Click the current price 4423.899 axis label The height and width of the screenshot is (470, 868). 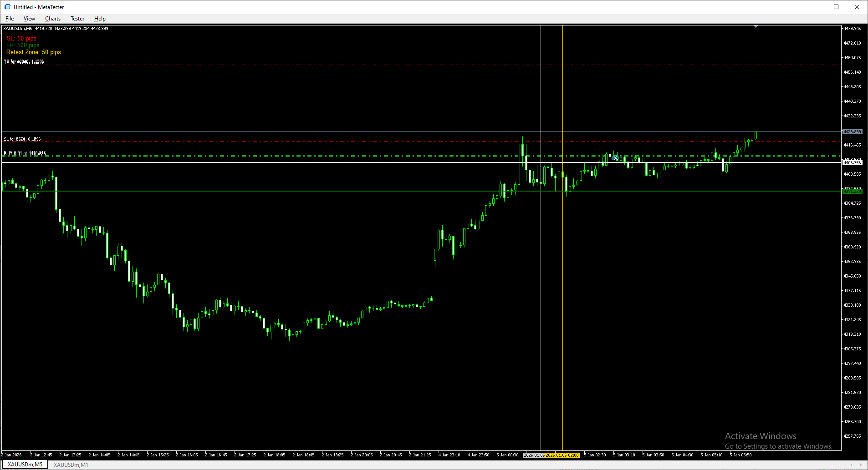point(852,131)
